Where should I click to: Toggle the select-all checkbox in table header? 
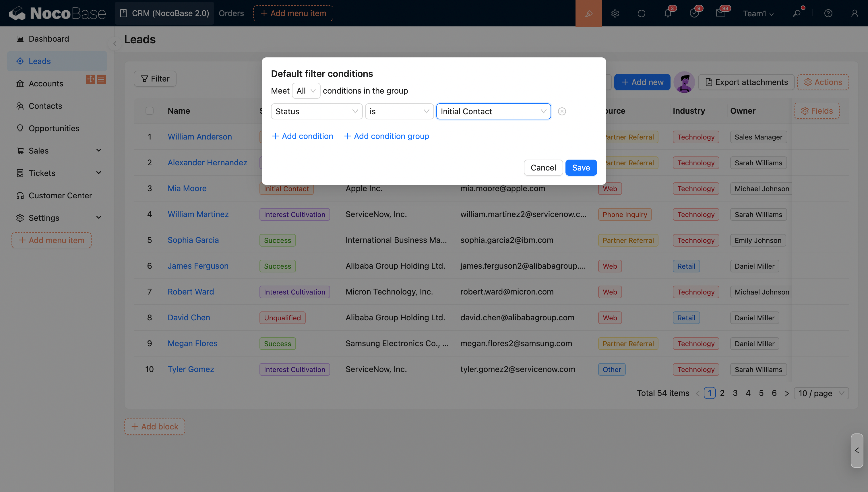[x=149, y=111]
